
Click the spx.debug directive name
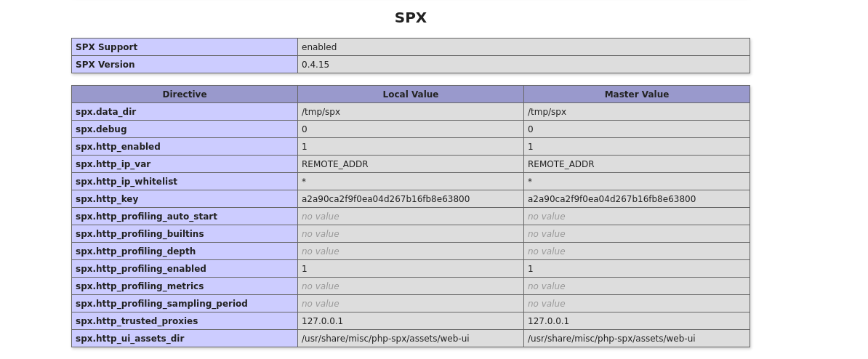tap(101, 129)
